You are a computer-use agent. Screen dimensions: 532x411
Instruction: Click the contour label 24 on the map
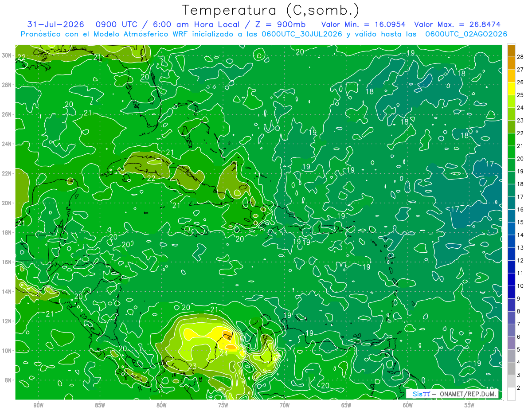224,353
